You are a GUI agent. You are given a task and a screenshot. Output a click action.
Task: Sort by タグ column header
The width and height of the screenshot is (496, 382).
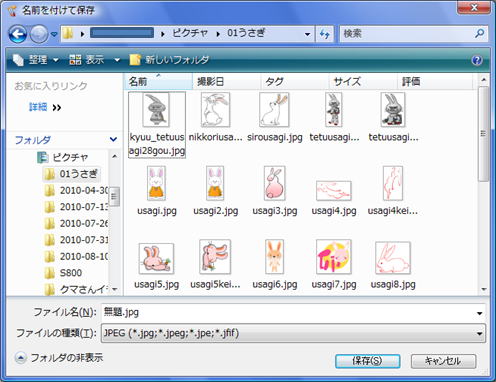click(295, 81)
